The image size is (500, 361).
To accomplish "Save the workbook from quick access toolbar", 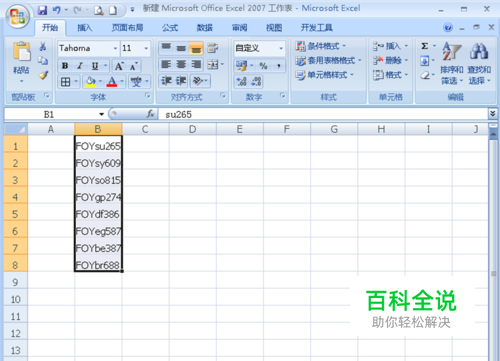I will pos(42,10).
